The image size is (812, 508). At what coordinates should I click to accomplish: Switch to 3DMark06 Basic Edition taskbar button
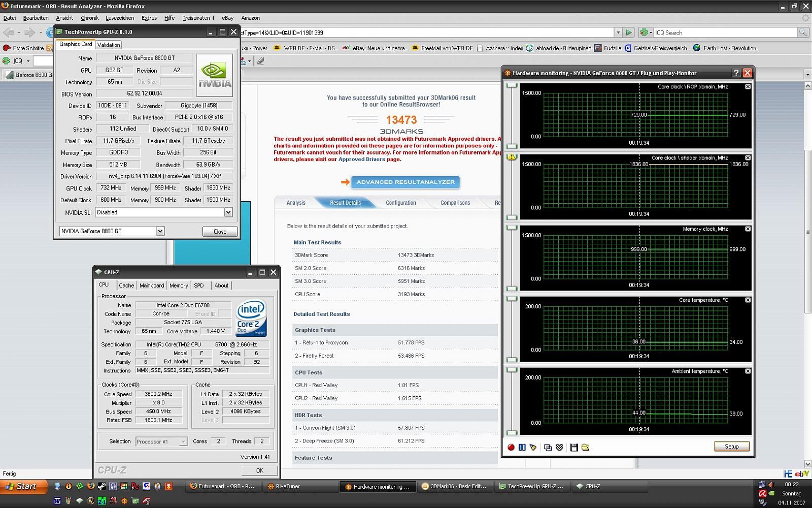tap(455, 486)
